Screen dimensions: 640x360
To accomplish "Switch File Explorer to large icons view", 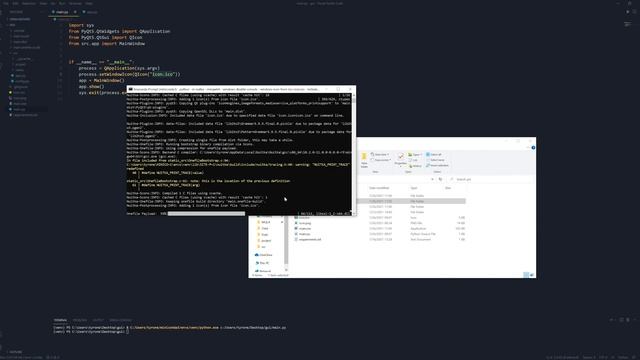I will 532,275.
